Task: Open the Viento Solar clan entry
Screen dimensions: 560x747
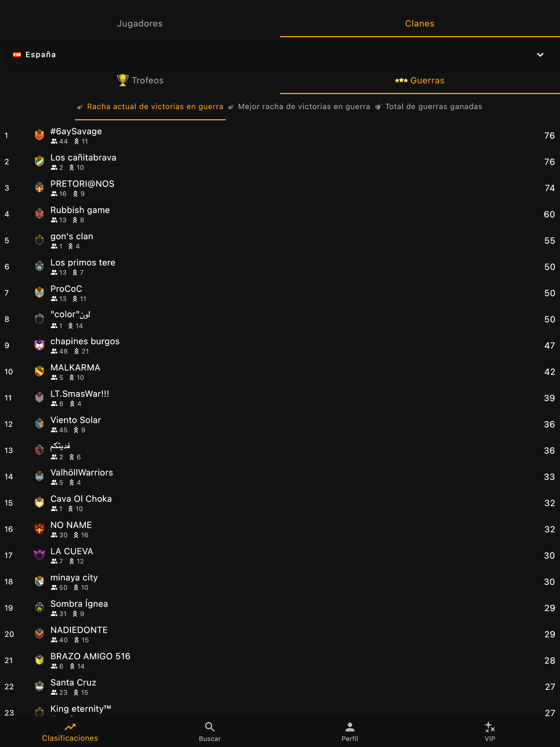Action: (x=280, y=424)
